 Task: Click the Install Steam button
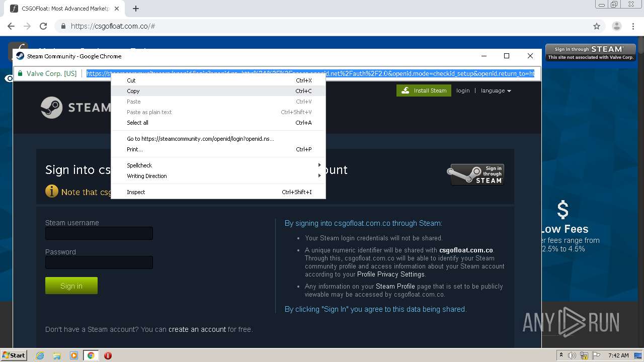tap(424, 90)
